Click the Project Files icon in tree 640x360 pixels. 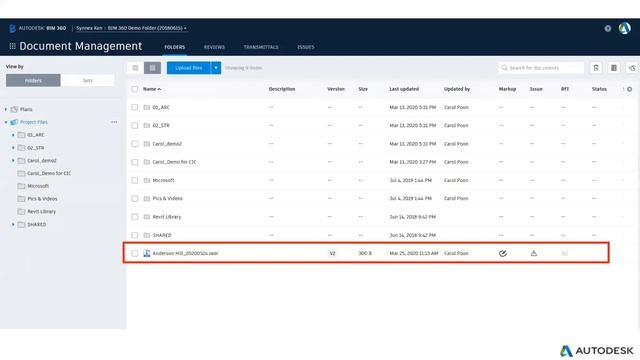[14, 122]
